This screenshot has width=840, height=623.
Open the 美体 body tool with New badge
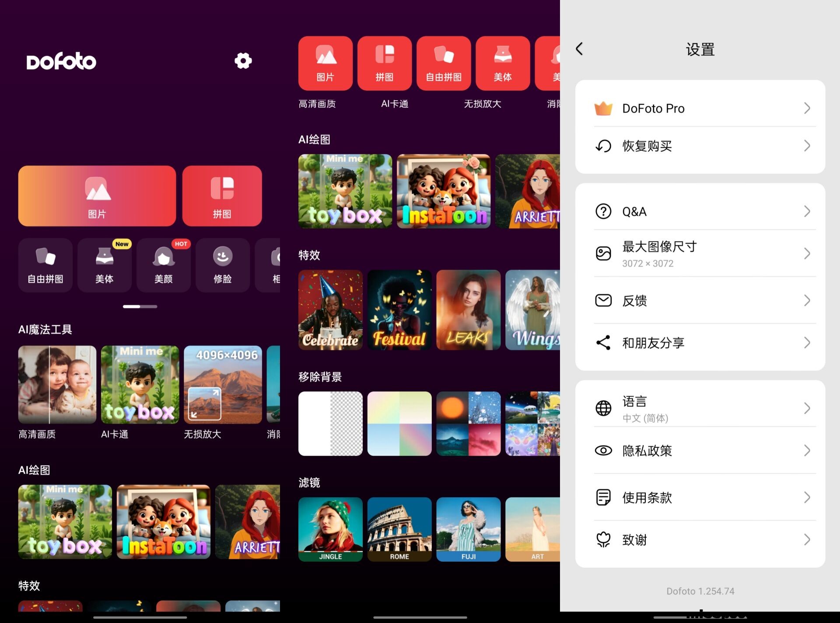[x=105, y=265]
